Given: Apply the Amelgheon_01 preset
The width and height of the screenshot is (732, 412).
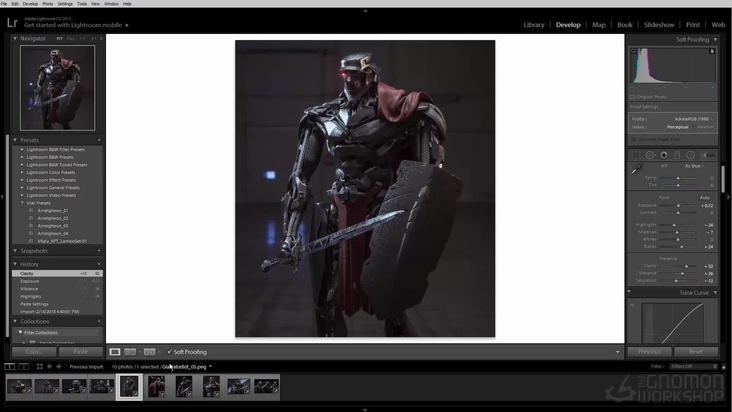Looking at the screenshot, I should [x=53, y=210].
